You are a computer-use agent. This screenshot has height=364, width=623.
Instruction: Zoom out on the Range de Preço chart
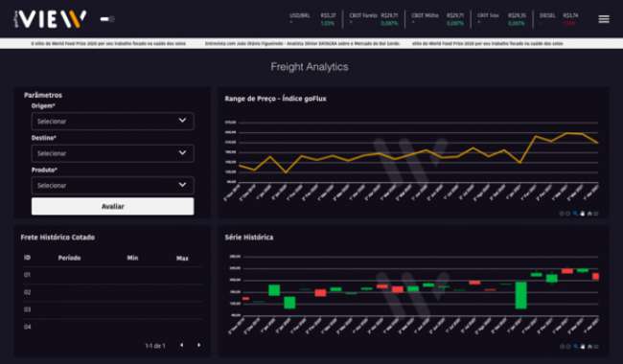[568, 214]
